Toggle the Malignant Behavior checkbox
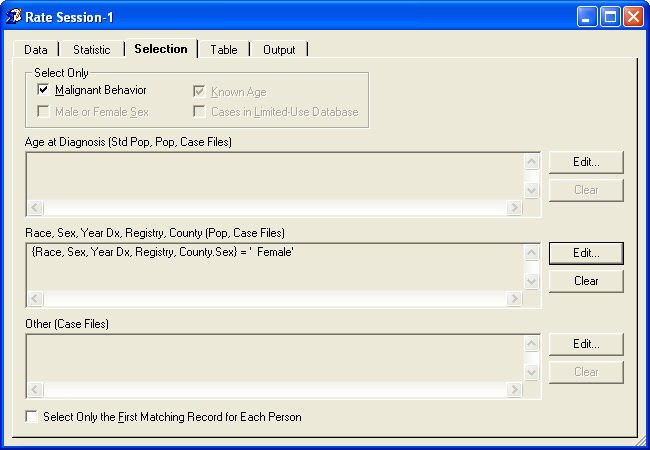Viewport: 650px width, 450px height. 43,91
